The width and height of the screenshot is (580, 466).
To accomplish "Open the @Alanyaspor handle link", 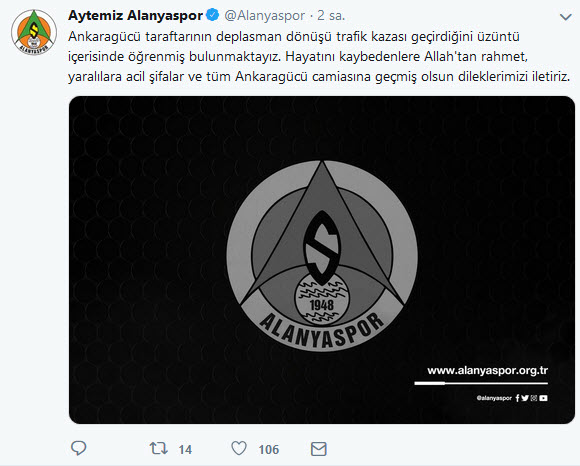I will pyautogui.click(x=264, y=16).
